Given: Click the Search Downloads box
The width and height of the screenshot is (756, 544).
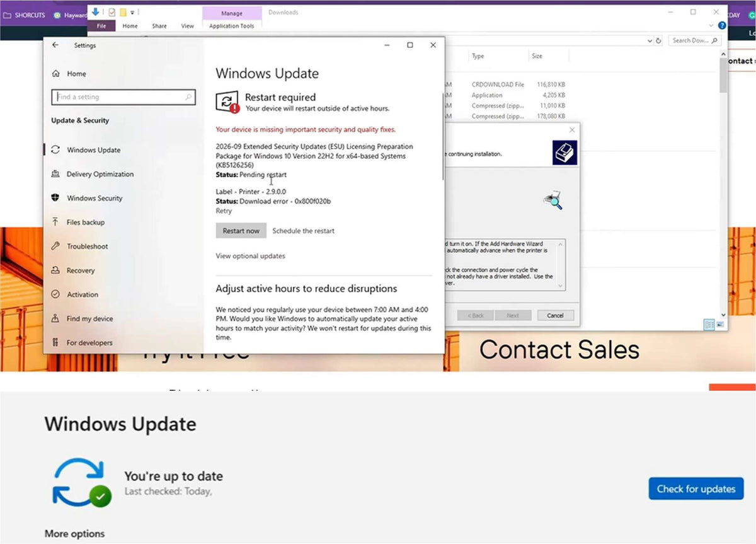Looking at the screenshot, I should click(x=694, y=40).
